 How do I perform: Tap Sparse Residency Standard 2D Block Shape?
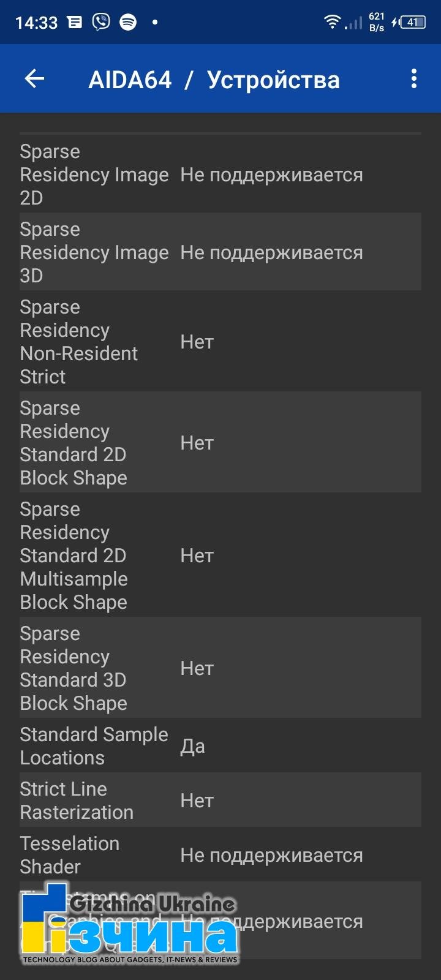(x=221, y=442)
